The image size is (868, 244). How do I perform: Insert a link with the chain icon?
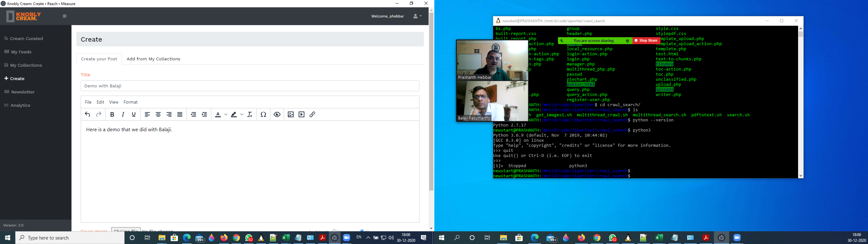312,115
